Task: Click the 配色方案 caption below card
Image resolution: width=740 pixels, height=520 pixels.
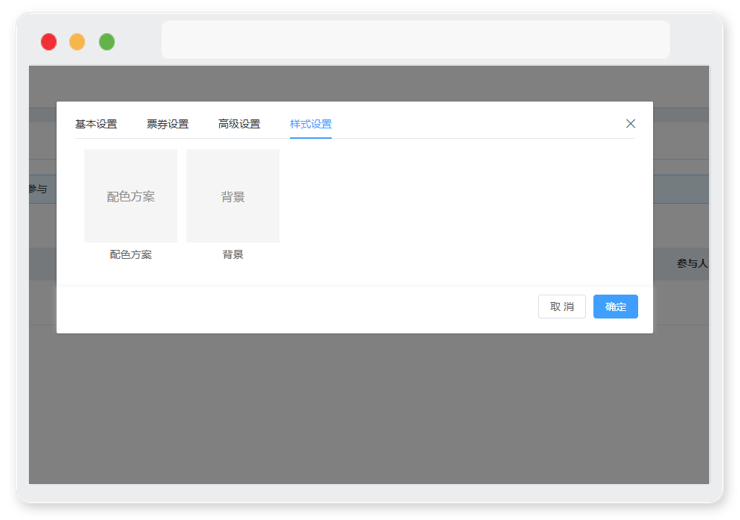Action: click(x=131, y=255)
